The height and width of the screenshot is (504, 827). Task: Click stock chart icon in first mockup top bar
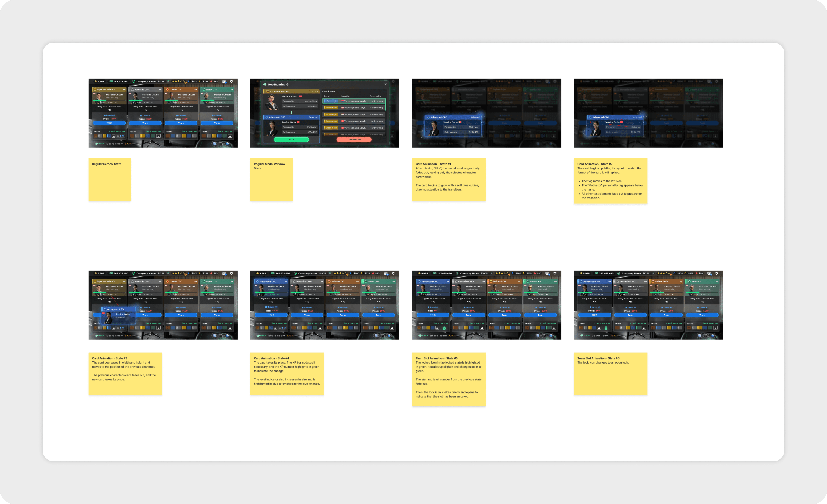tap(168, 81)
